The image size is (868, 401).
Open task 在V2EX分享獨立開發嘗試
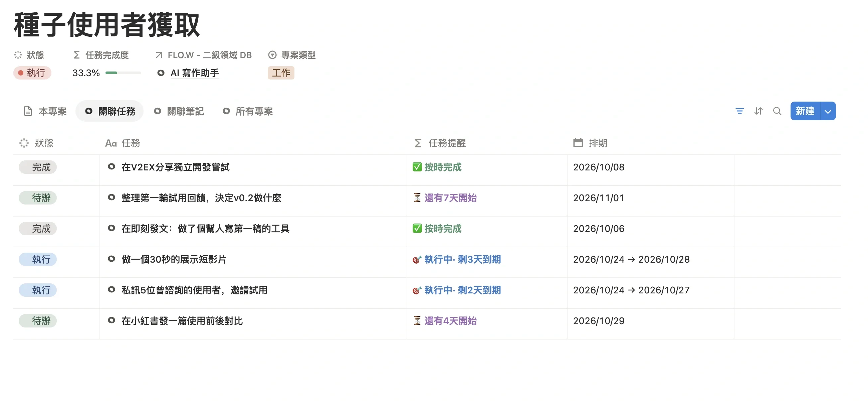pyautogui.click(x=176, y=167)
